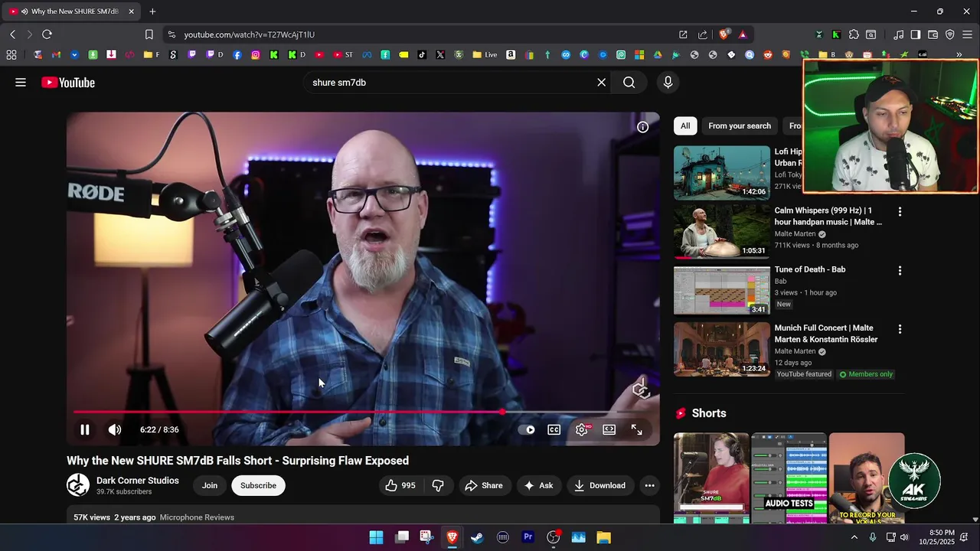Open a new browser tab

pyautogui.click(x=152, y=11)
